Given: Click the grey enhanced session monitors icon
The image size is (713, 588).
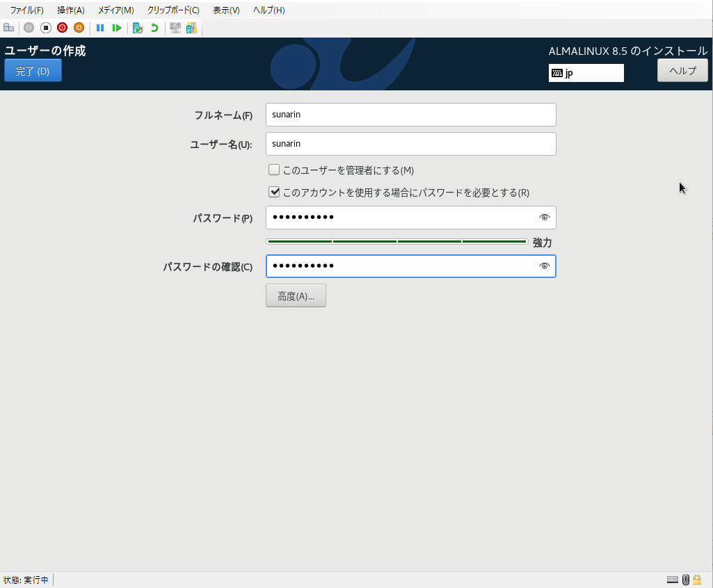Looking at the screenshot, I should coord(175,28).
